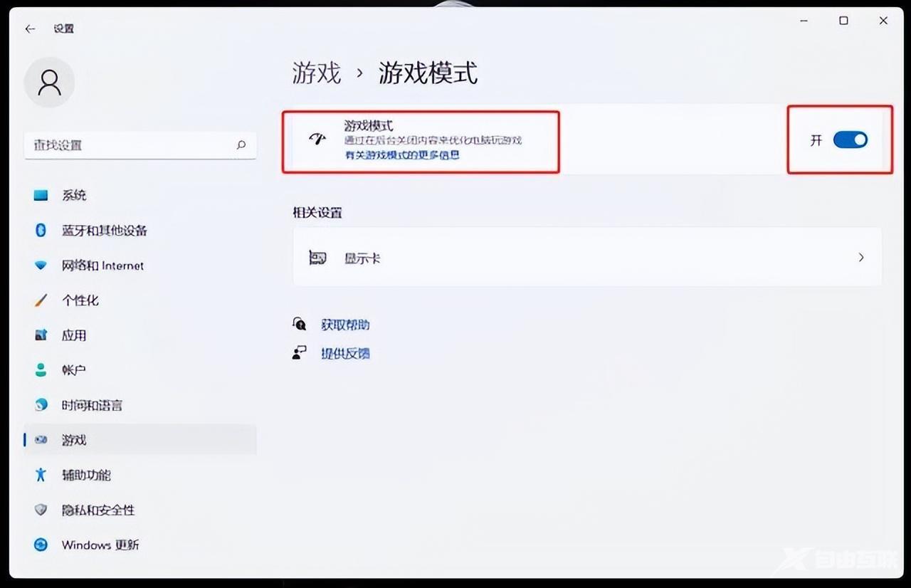
Task: Open 蓝牙和其他设备 settings category
Action: [140, 230]
